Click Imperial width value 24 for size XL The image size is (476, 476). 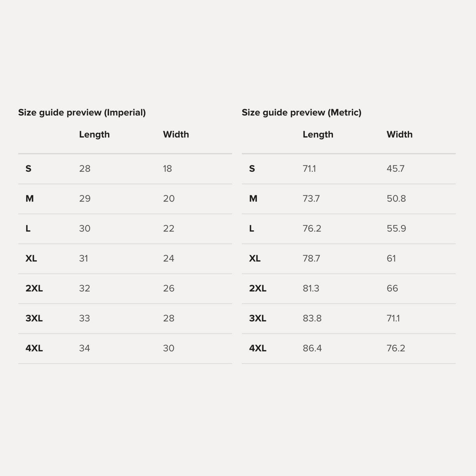(x=169, y=259)
